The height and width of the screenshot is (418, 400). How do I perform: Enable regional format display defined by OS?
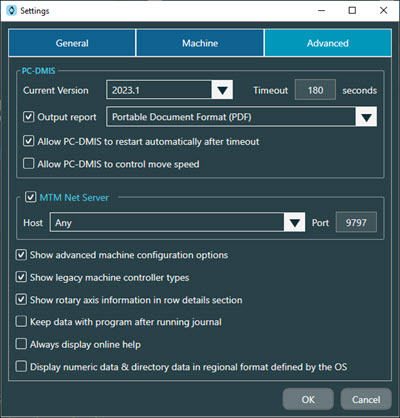pyautogui.click(x=21, y=366)
